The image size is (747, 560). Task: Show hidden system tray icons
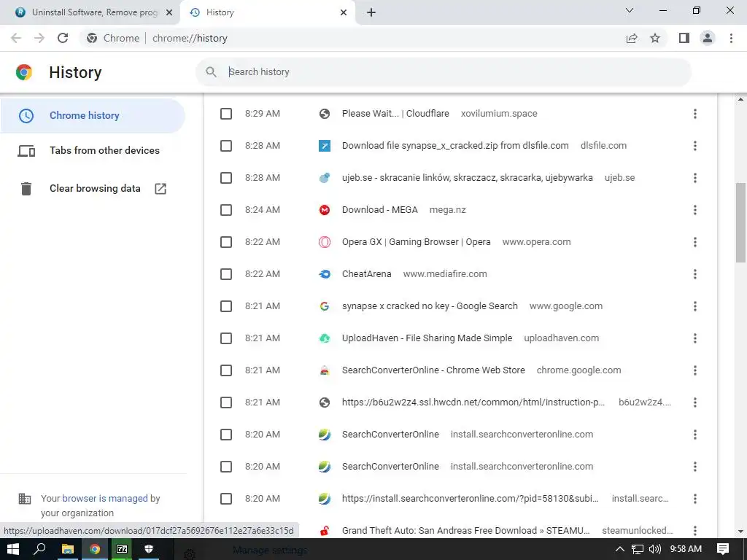[x=620, y=549]
